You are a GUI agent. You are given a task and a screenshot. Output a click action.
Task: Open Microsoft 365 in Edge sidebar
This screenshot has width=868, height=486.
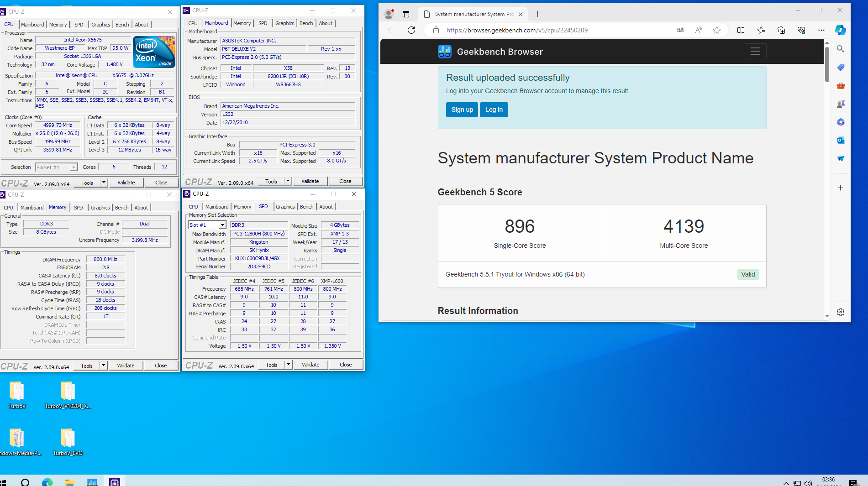coord(841,122)
